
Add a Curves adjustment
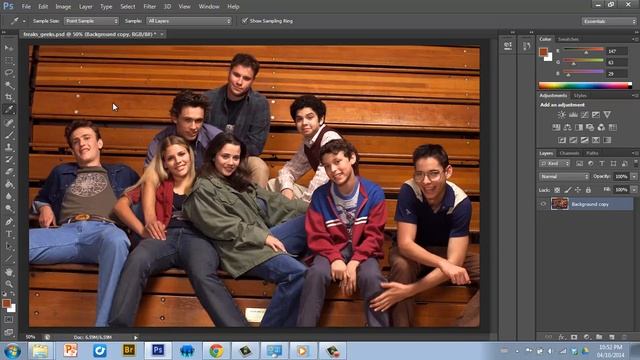coord(584,115)
